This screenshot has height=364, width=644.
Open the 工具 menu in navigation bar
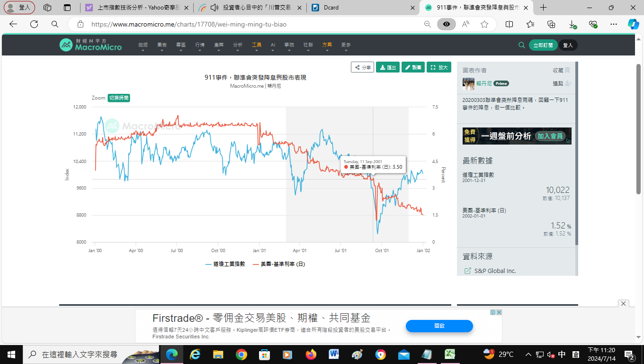click(x=257, y=45)
